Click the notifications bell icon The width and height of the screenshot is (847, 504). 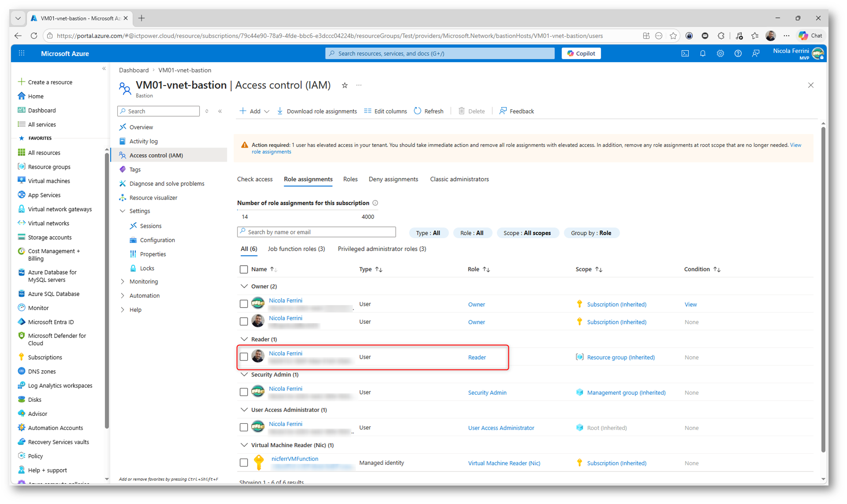click(702, 53)
